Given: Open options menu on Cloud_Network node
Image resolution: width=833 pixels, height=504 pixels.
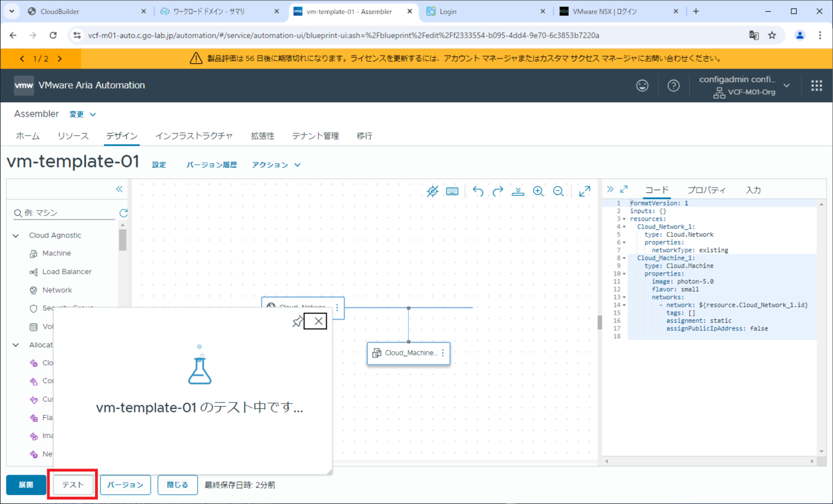Looking at the screenshot, I should [x=337, y=308].
